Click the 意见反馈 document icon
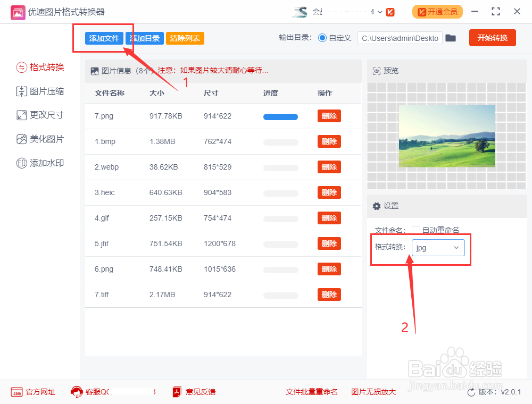This screenshot has height=404, width=532. click(x=177, y=392)
